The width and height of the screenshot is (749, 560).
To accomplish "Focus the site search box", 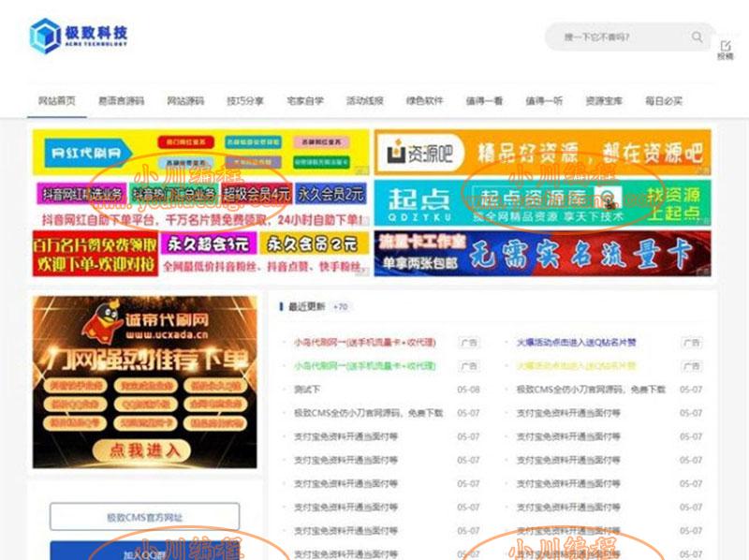I will (628, 37).
